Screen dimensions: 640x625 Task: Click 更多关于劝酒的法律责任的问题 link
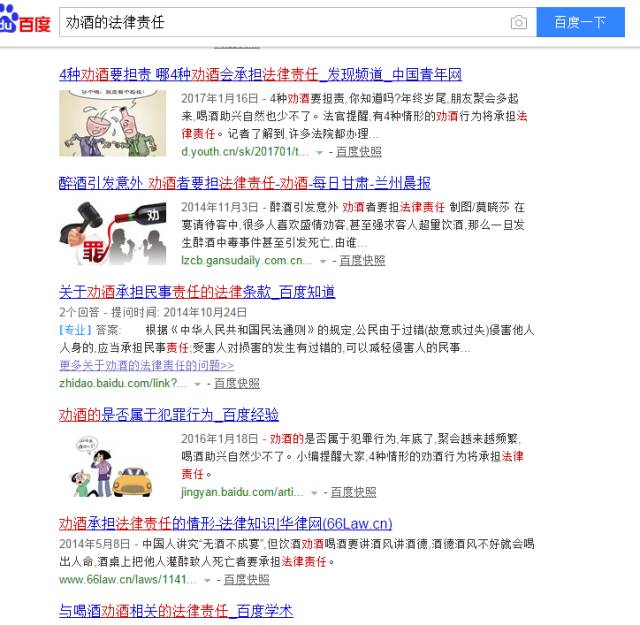(x=147, y=365)
